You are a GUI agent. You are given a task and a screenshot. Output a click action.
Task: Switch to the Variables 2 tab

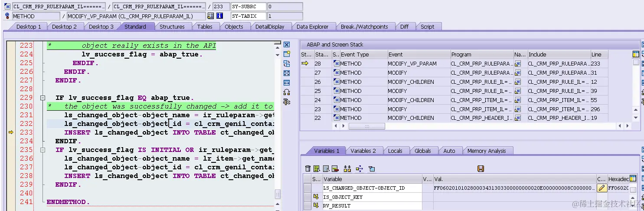[363, 151]
